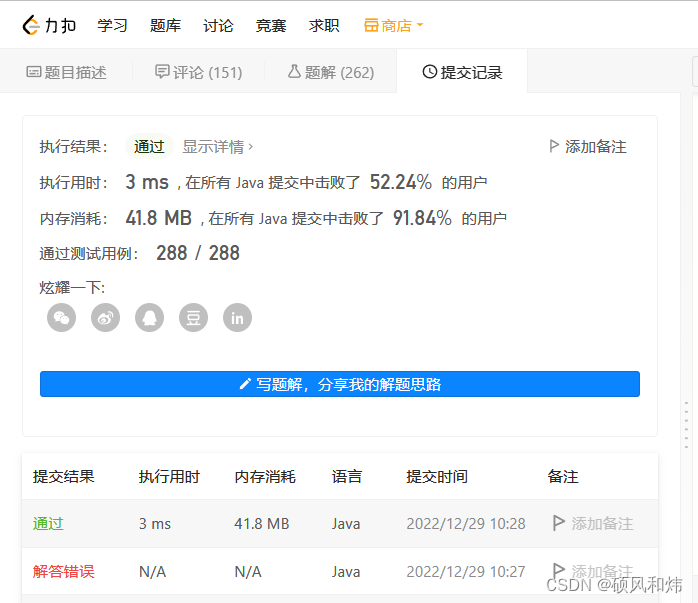
Task: Click the panel resize handle dots
Action: [686, 425]
